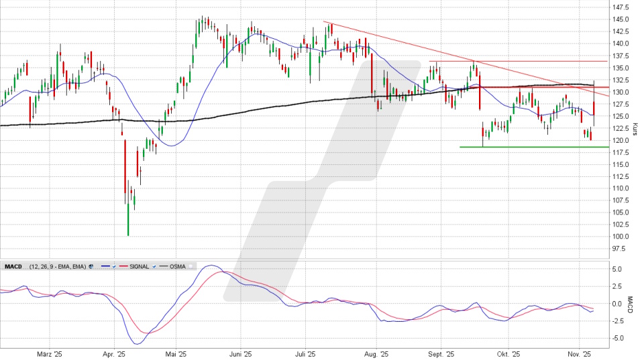Click the MACD parameters (12, 26, 9 - EMA, EMA)
Viewport: 644px width, 362px height.
click(x=56, y=266)
